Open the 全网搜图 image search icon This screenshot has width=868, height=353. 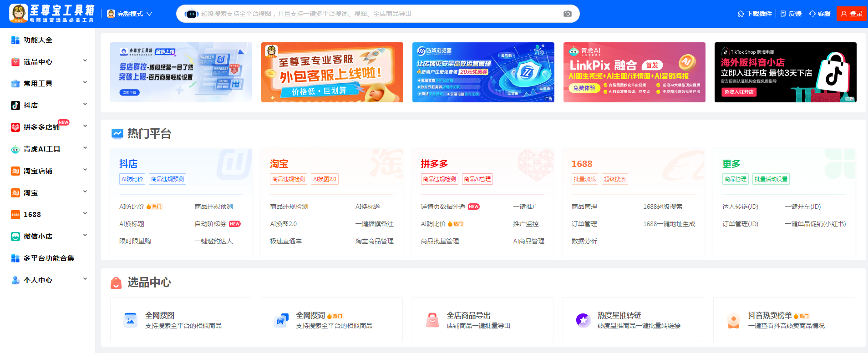(130, 320)
